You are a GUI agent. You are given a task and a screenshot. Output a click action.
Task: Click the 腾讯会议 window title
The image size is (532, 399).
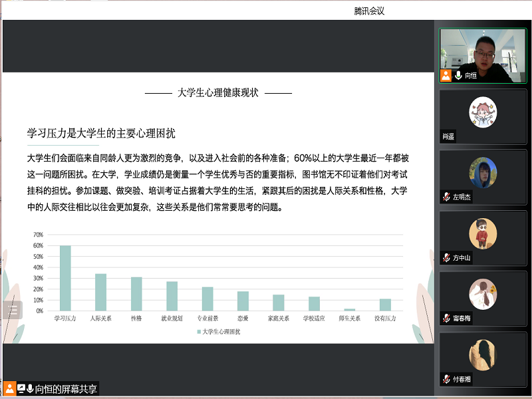pyautogui.click(x=369, y=11)
